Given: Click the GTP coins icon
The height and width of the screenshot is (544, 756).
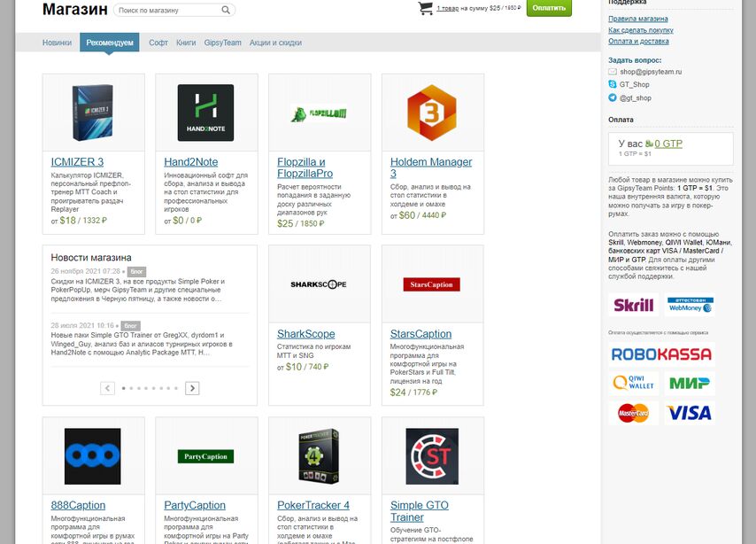Looking at the screenshot, I should point(649,144).
